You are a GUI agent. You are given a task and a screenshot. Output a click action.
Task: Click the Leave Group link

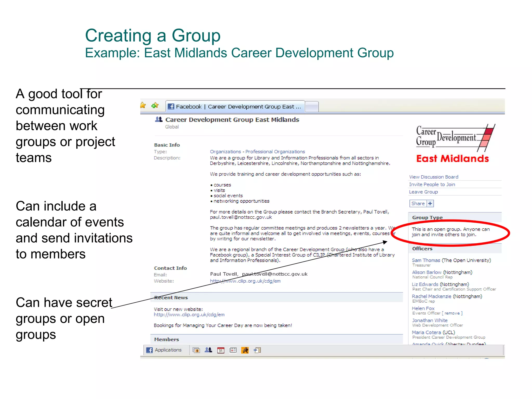click(x=423, y=192)
